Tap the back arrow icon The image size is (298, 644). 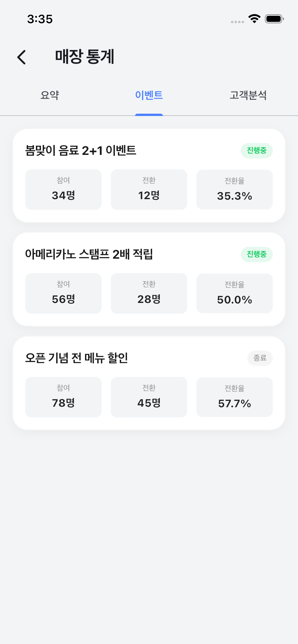[x=22, y=57]
